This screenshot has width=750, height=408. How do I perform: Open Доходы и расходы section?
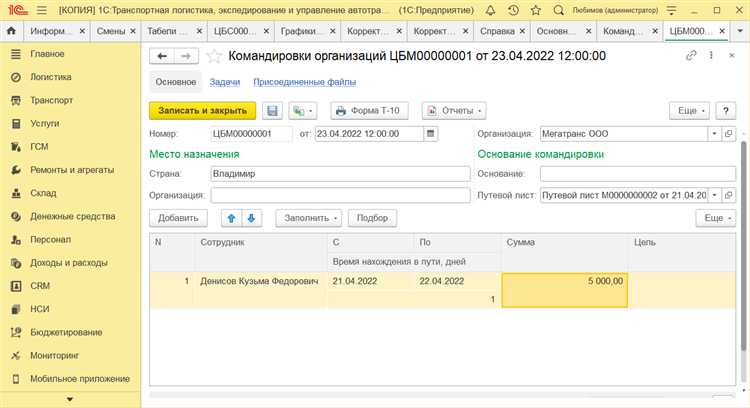(x=70, y=263)
